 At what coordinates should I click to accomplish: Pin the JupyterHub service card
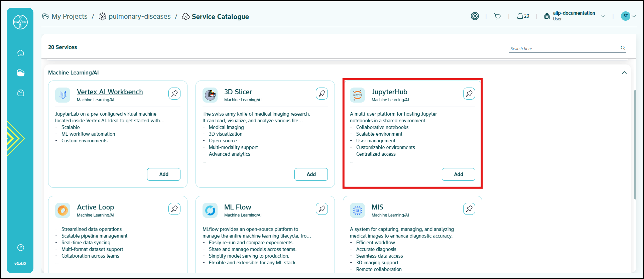pyautogui.click(x=469, y=94)
